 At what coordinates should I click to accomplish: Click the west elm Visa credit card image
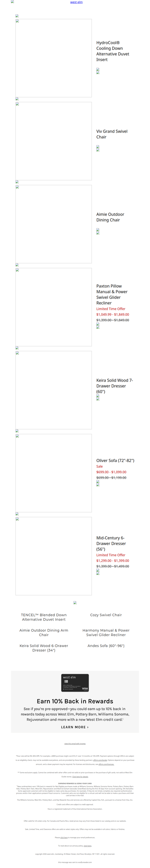point(75,683)
